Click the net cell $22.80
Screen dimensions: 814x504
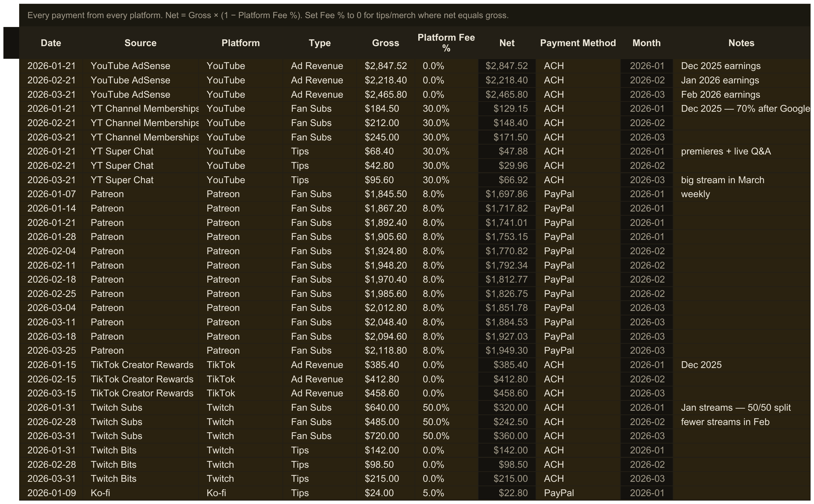pyautogui.click(x=507, y=493)
